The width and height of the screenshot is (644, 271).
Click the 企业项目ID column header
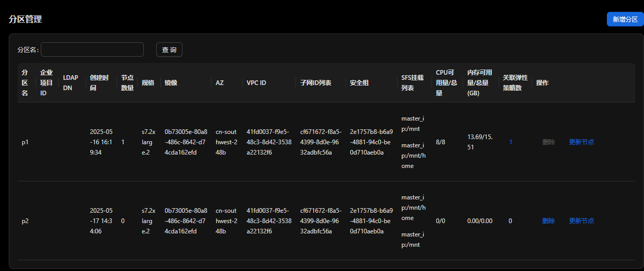click(x=47, y=82)
